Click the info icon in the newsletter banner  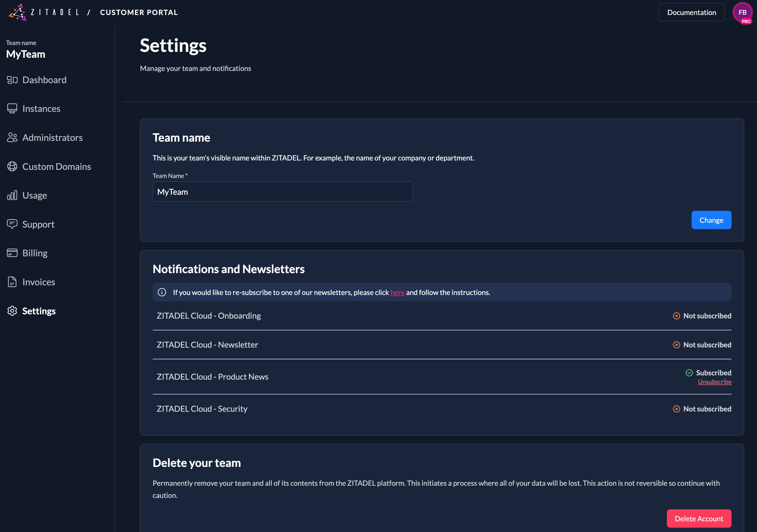[x=162, y=292]
